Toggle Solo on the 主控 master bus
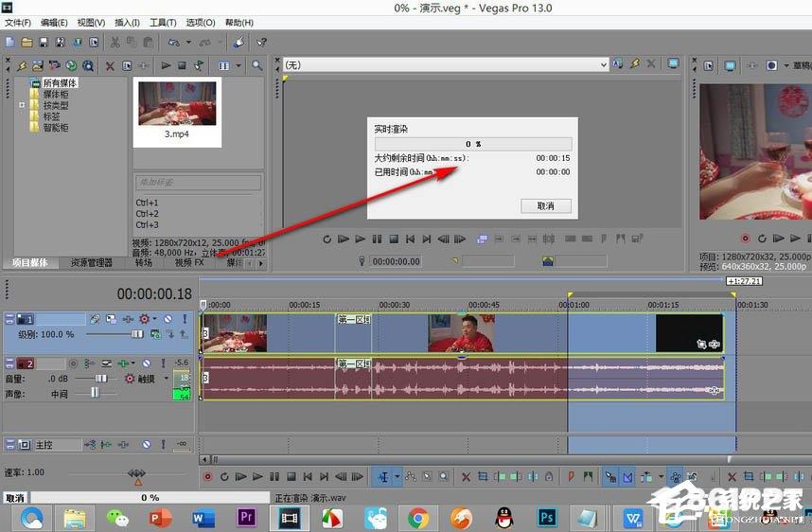Image resolution: width=812 pixels, height=532 pixels. pos(163,445)
